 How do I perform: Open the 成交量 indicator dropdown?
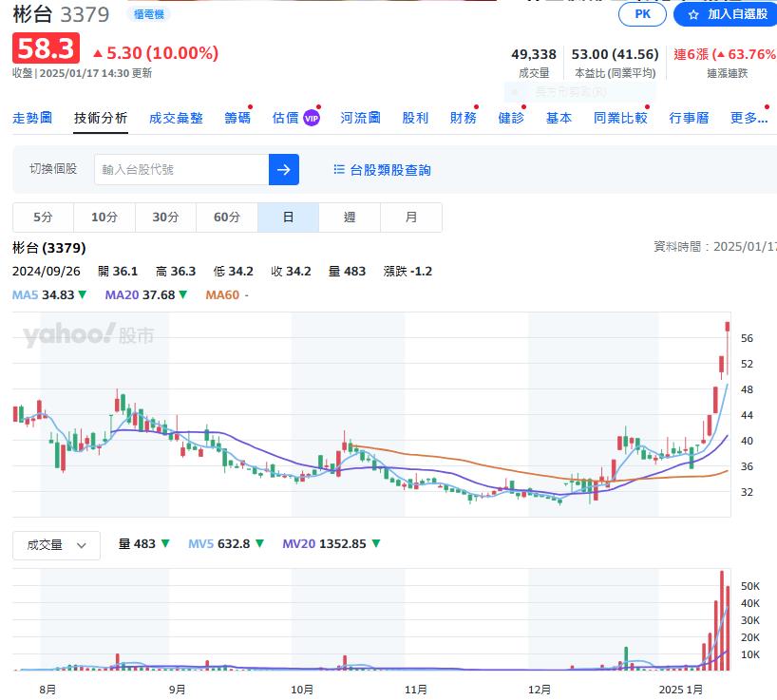click(x=56, y=545)
